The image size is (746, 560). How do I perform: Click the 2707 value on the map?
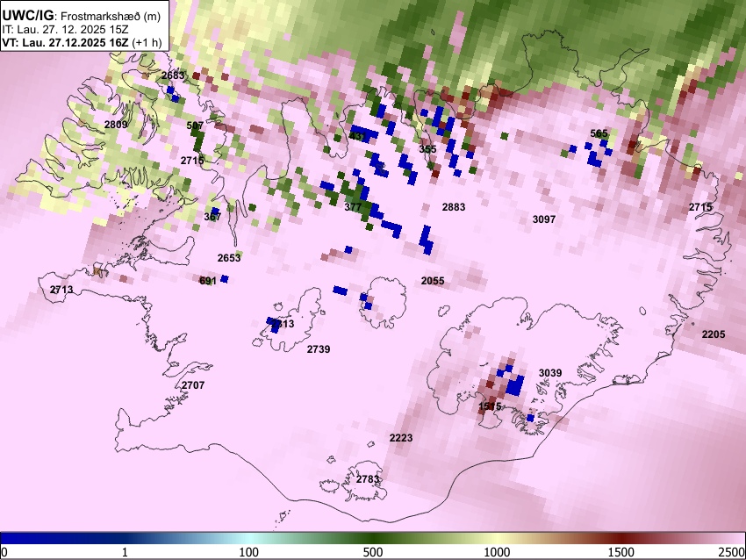point(193,385)
